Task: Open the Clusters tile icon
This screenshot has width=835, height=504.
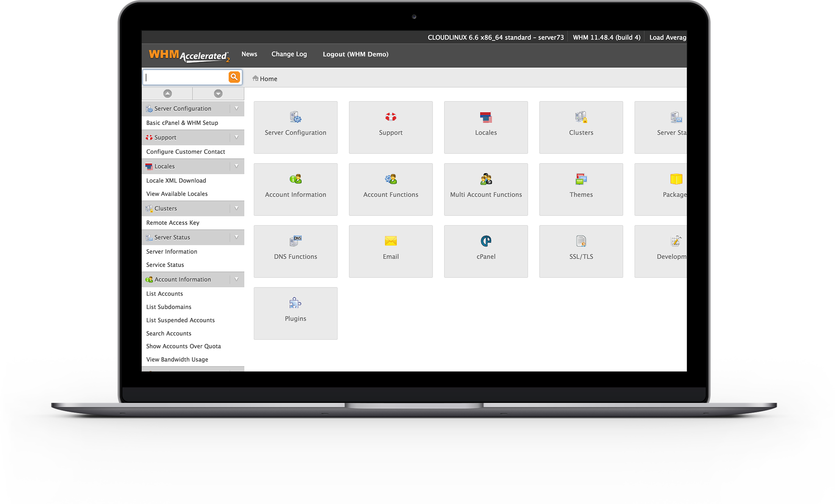Action: click(581, 117)
